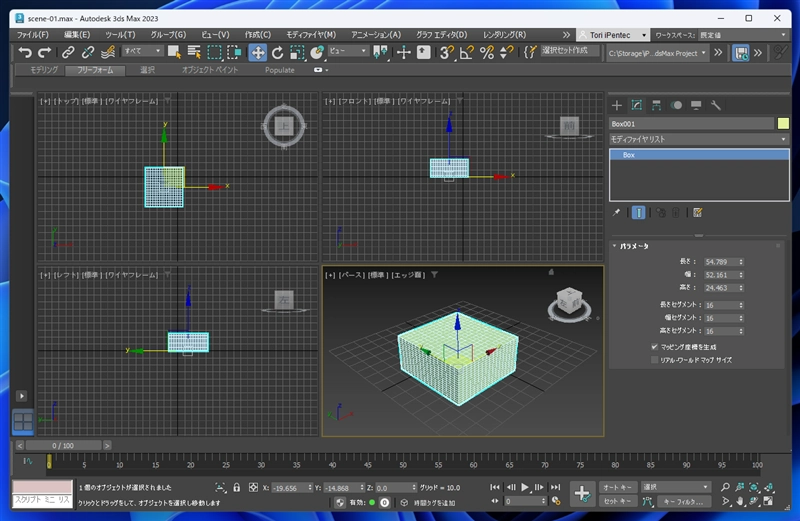Toggle the selection lock padlock icon
The height and width of the screenshot is (521, 800).
[237, 487]
